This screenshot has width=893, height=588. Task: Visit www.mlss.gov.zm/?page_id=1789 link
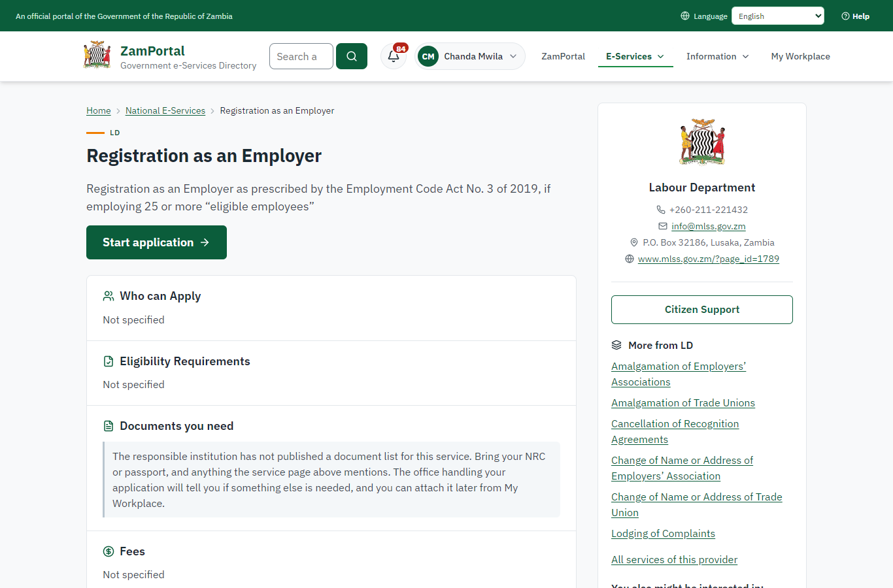click(709, 259)
